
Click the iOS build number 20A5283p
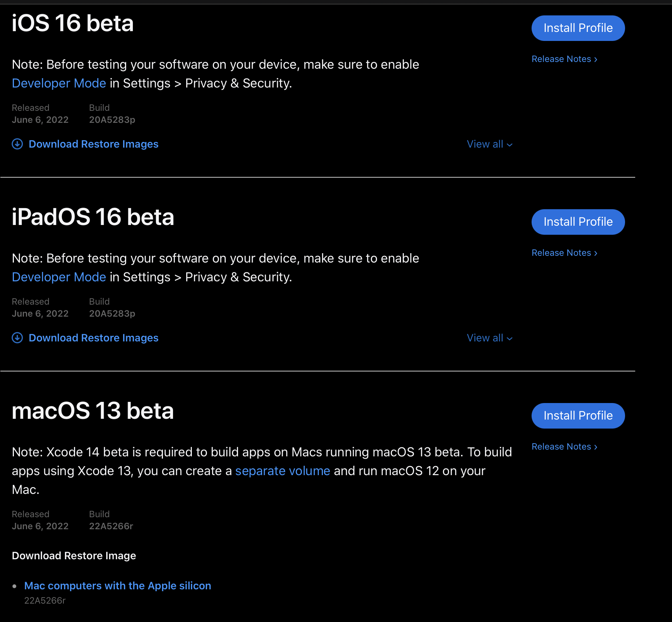point(112,120)
